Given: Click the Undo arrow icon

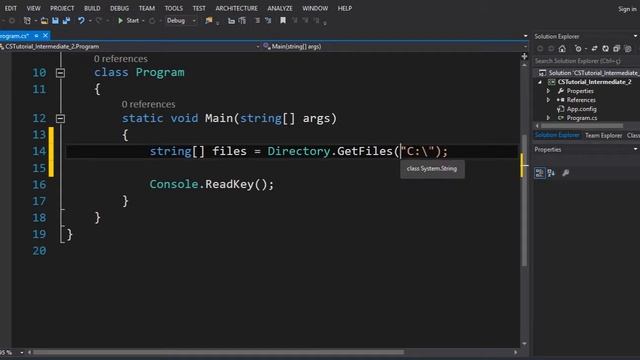Looking at the screenshot, I should [81, 20].
